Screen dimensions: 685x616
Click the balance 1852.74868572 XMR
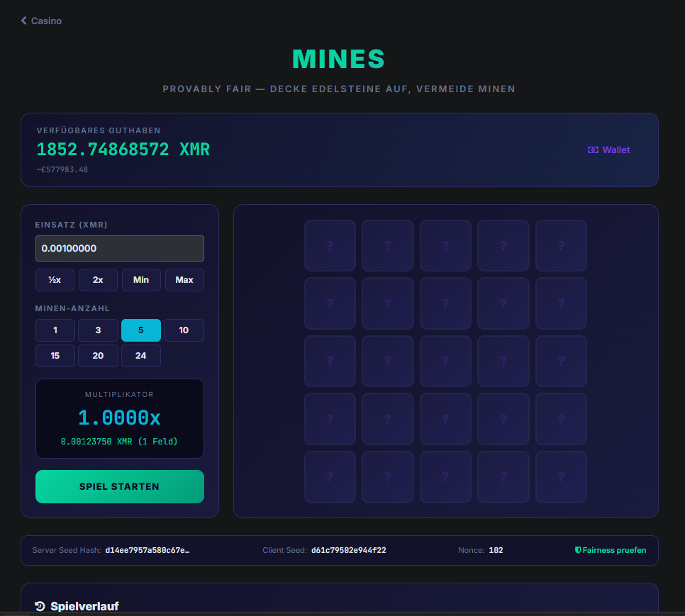point(123,150)
